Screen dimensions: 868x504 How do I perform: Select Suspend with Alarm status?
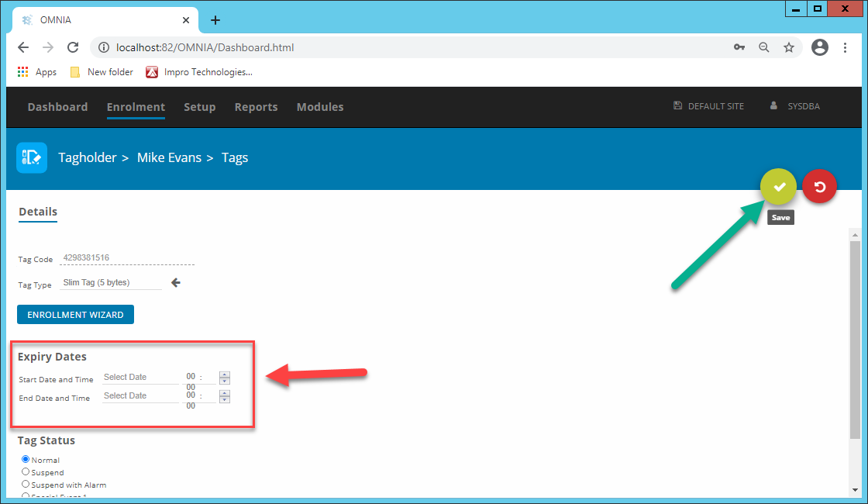point(26,484)
